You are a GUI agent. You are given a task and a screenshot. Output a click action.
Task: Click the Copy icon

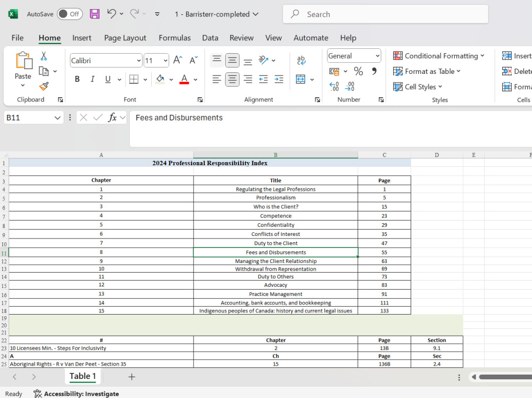pyautogui.click(x=44, y=71)
